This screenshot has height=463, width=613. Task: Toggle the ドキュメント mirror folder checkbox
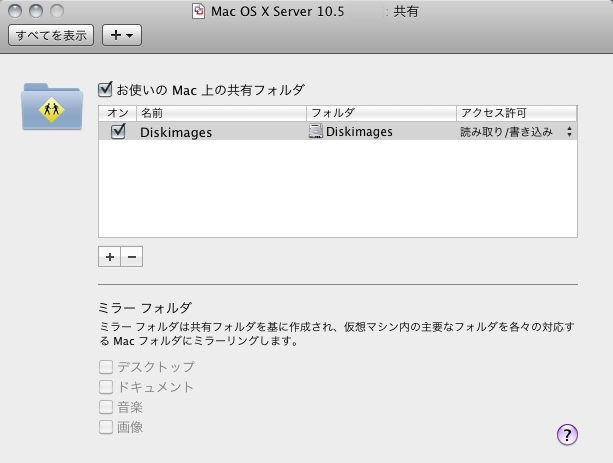(x=106, y=387)
